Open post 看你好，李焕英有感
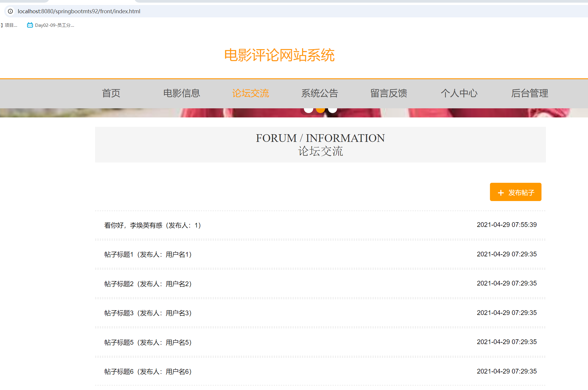 [153, 225]
